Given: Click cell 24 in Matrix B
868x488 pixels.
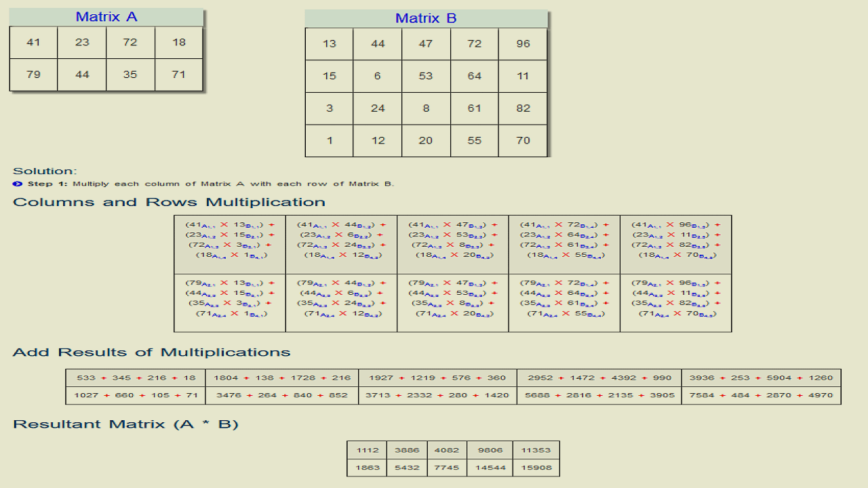Looking at the screenshot, I should tap(378, 108).
